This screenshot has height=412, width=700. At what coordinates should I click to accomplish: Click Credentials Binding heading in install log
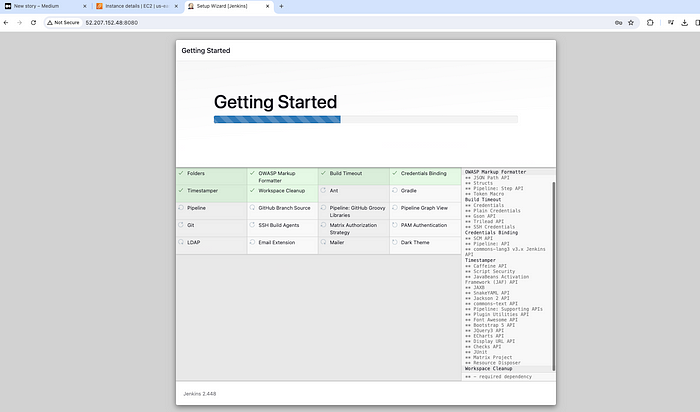[491, 233]
